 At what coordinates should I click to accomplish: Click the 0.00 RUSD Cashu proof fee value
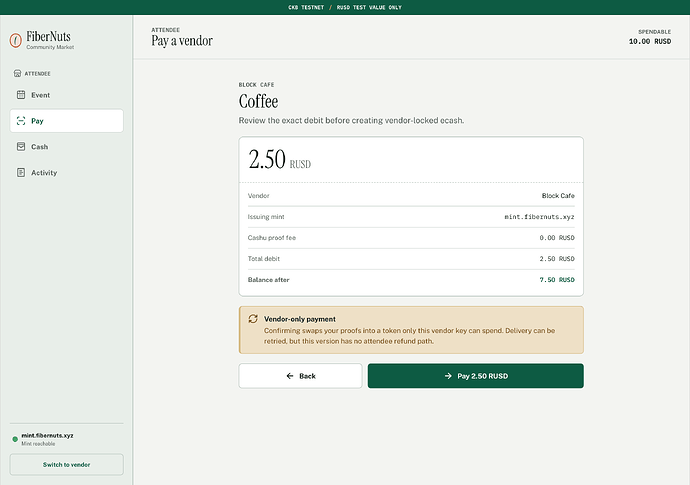pos(557,238)
